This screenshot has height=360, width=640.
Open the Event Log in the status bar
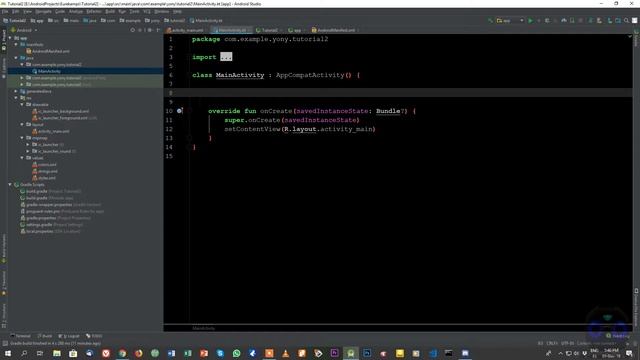[618, 336]
